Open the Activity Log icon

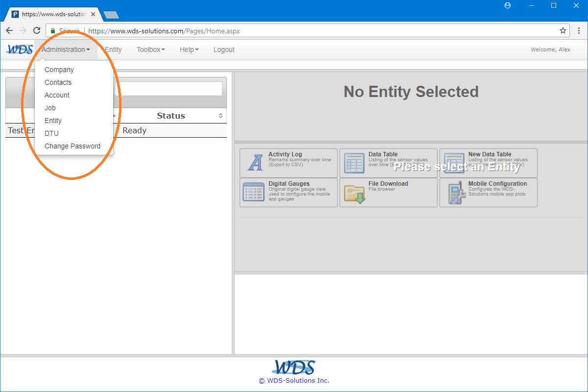(255, 162)
